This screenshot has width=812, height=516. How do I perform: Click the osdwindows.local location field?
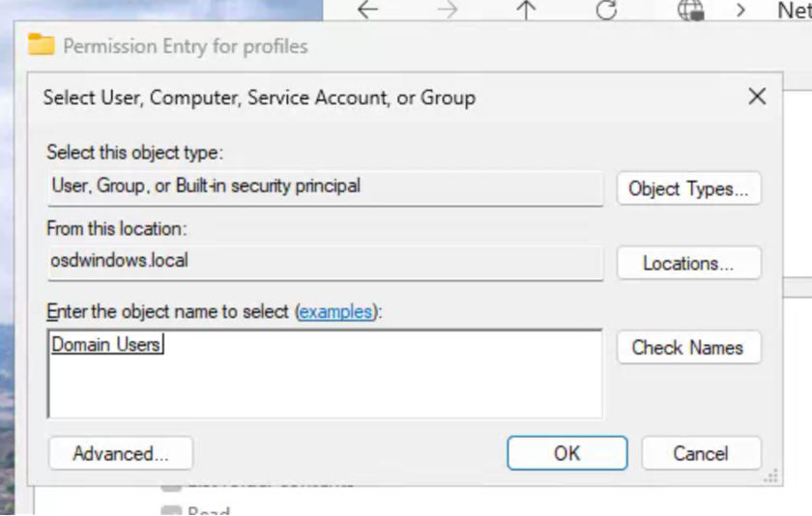click(324, 261)
